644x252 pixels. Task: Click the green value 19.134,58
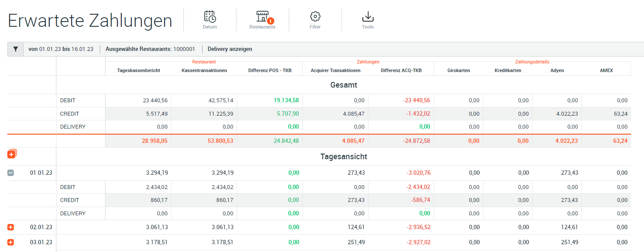pos(286,101)
